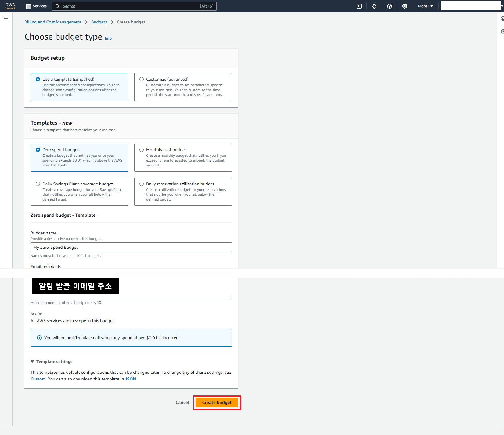Click the AWS logo home icon
The width and height of the screenshot is (504, 435).
pos(10,6)
